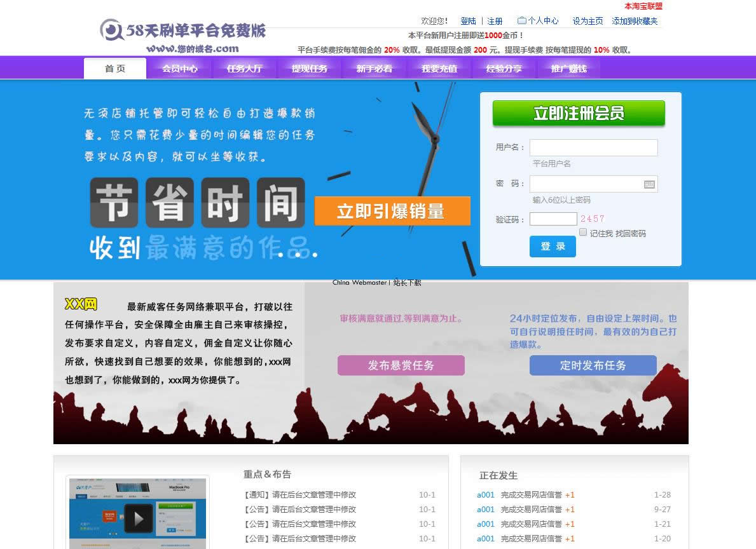
Task: Open 推广赚钱 menu item
Action: point(569,69)
